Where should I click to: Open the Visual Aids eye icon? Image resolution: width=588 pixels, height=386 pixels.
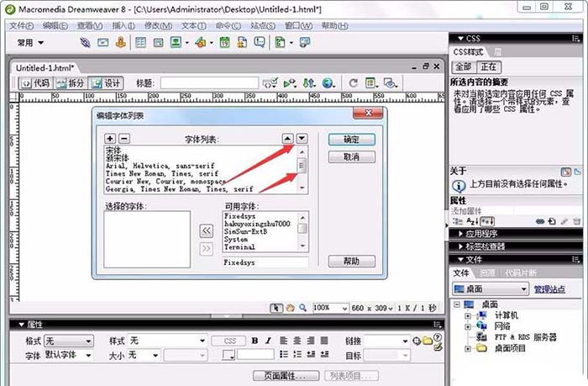[x=391, y=82]
